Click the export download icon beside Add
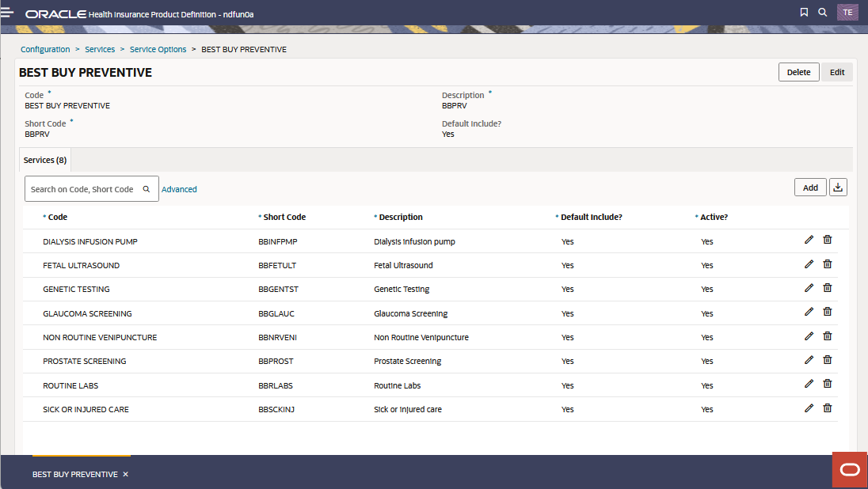 point(838,187)
